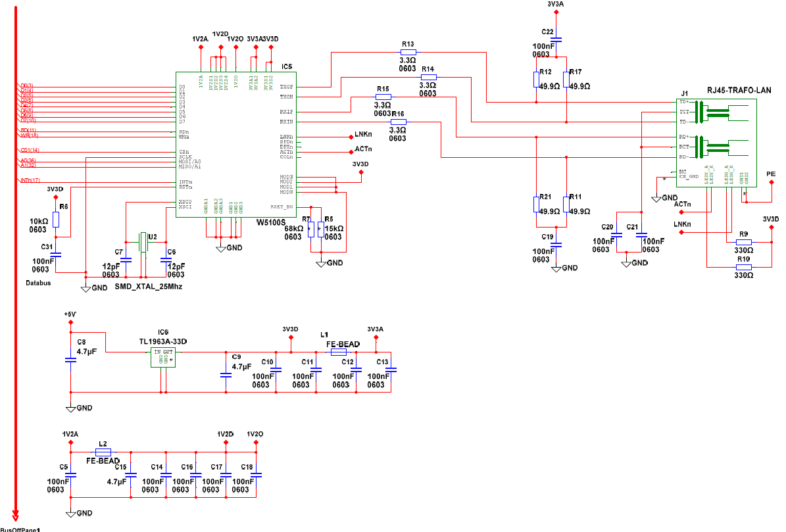This screenshot has width=786, height=532.
Task: Click the 1V2A power label above IC5
Action: [x=200, y=39]
